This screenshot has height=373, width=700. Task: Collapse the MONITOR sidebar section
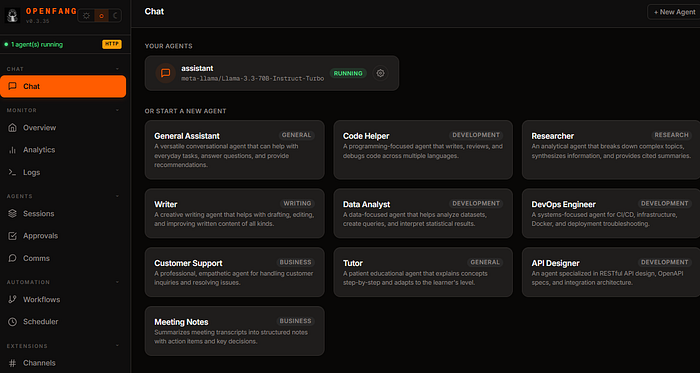117,110
